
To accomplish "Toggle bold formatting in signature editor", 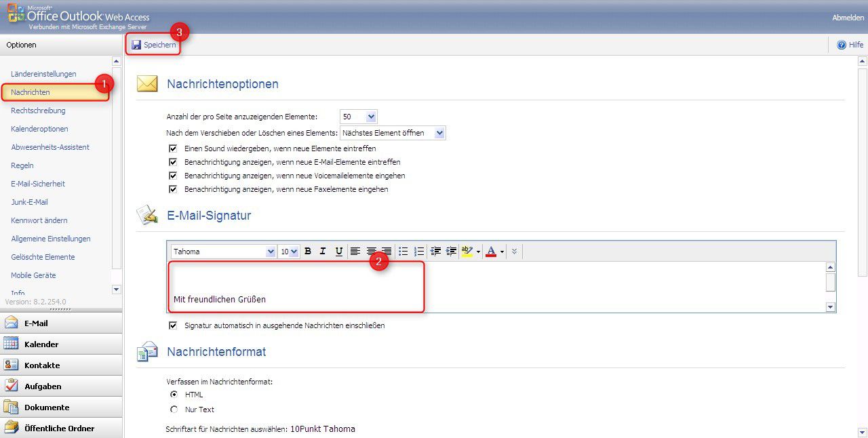I will pos(308,252).
